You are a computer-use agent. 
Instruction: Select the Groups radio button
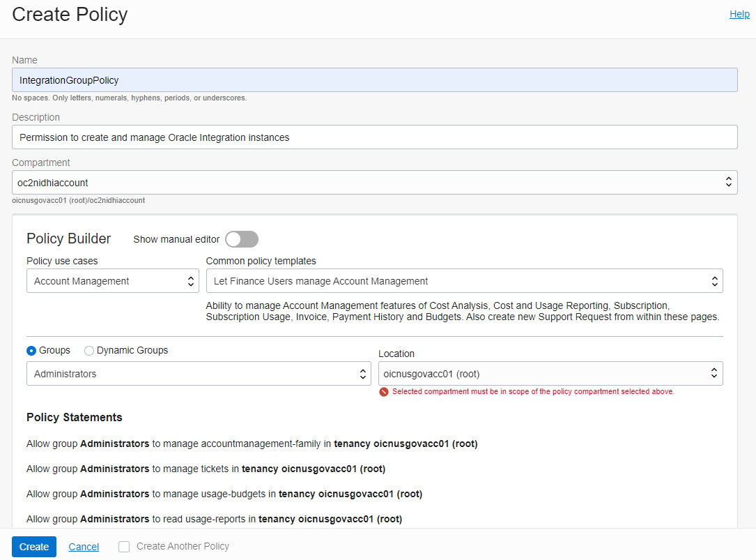pyautogui.click(x=31, y=350)
